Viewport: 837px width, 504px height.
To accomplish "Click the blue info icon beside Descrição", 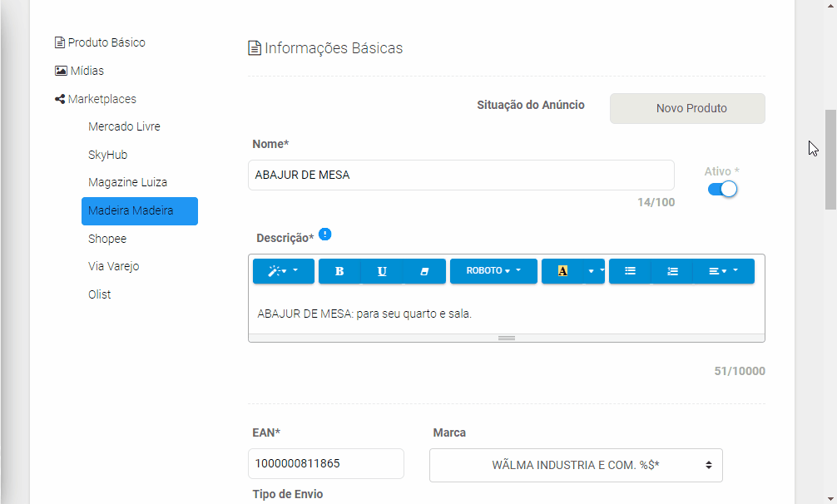I will (324, 235).
